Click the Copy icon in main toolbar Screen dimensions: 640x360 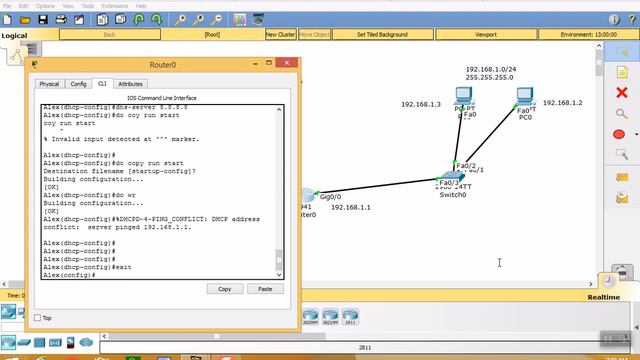102,19
